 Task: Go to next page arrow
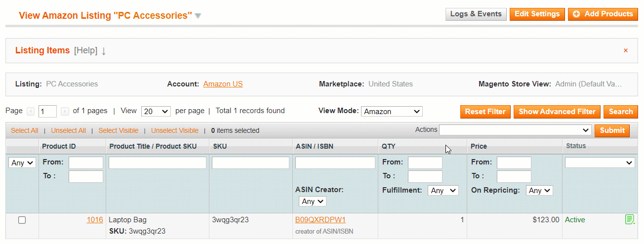pyautogui.click(x=65, y=112)
